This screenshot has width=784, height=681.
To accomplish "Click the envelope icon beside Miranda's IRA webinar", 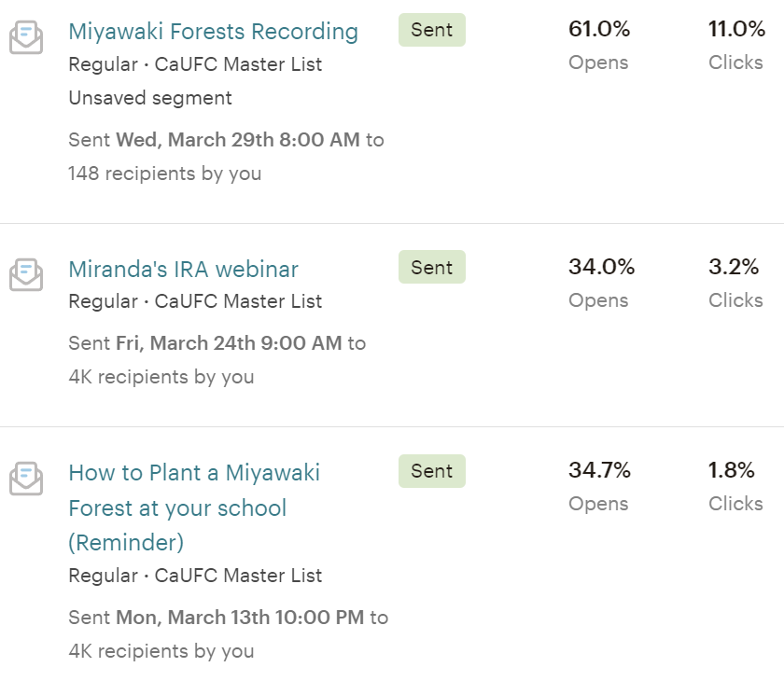I will pyautogui.click(x=26, y=275).
